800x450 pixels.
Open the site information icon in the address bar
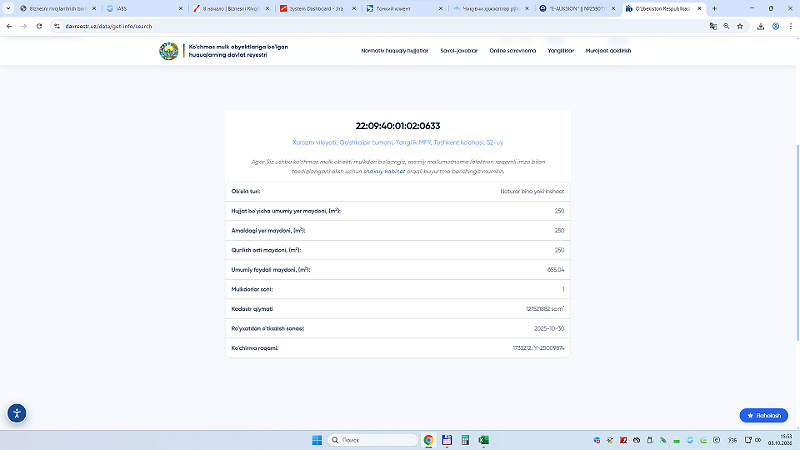[x=57, y=26]
